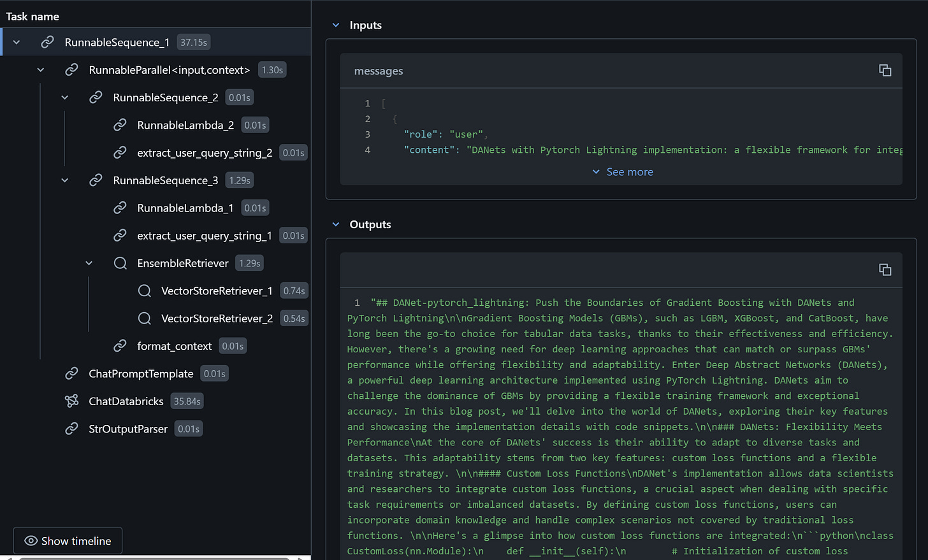Click the 37.15s duration badge
928x560 pixels.
tap(194, 42)
